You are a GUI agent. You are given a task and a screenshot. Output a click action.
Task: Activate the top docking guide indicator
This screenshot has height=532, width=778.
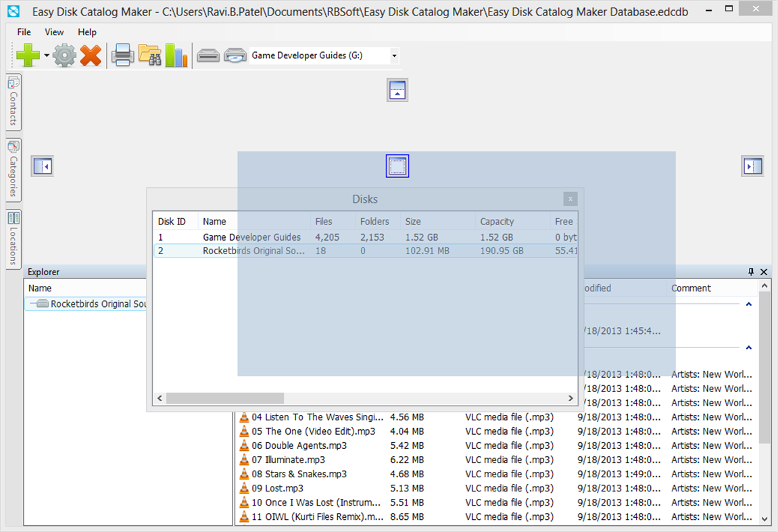[397, 90]
